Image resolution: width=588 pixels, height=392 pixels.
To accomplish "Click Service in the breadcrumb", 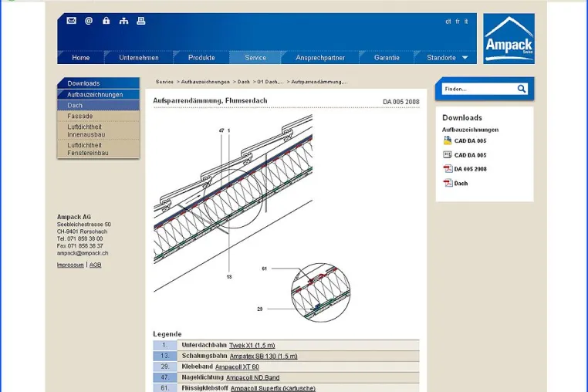I will coord(164,82).
